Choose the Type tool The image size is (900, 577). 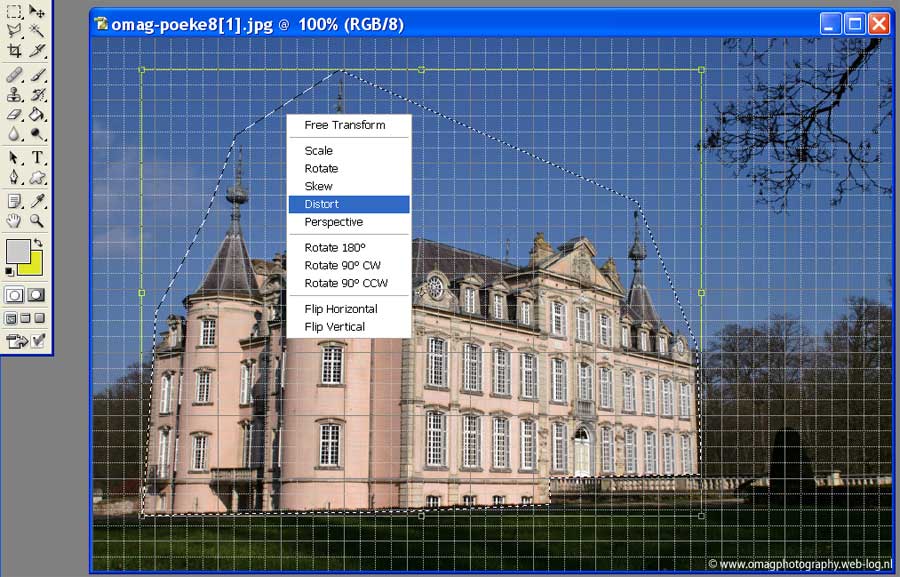tap(37, 157)
